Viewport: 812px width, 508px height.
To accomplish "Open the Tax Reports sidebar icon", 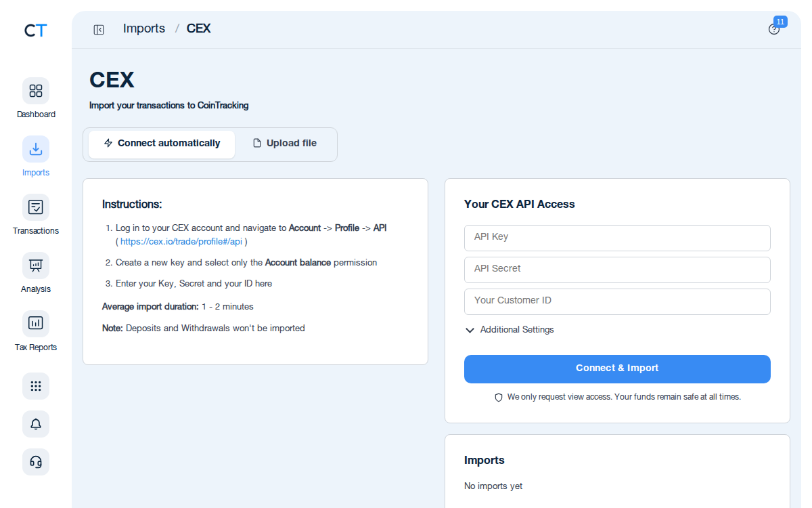I will (36, 324).
